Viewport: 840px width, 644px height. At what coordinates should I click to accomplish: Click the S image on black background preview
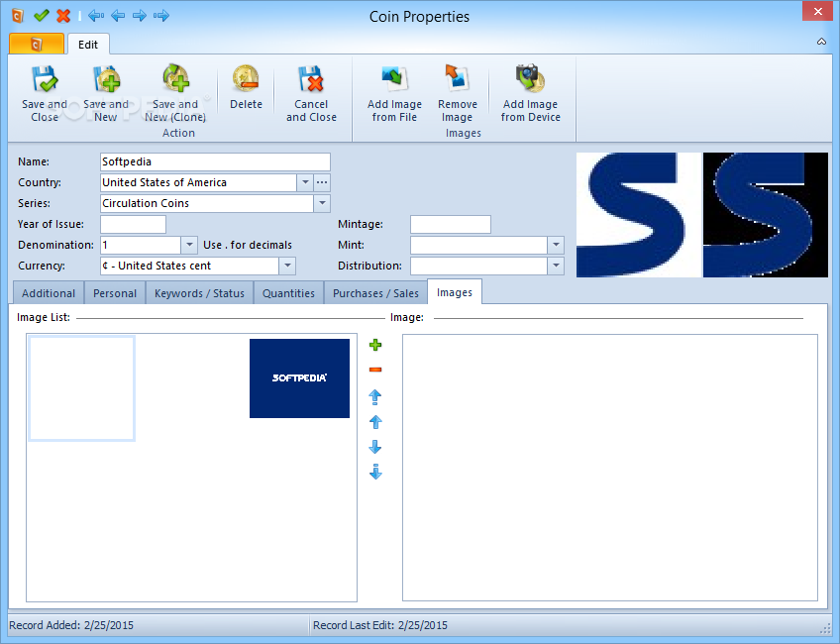[x=766, y=215]
